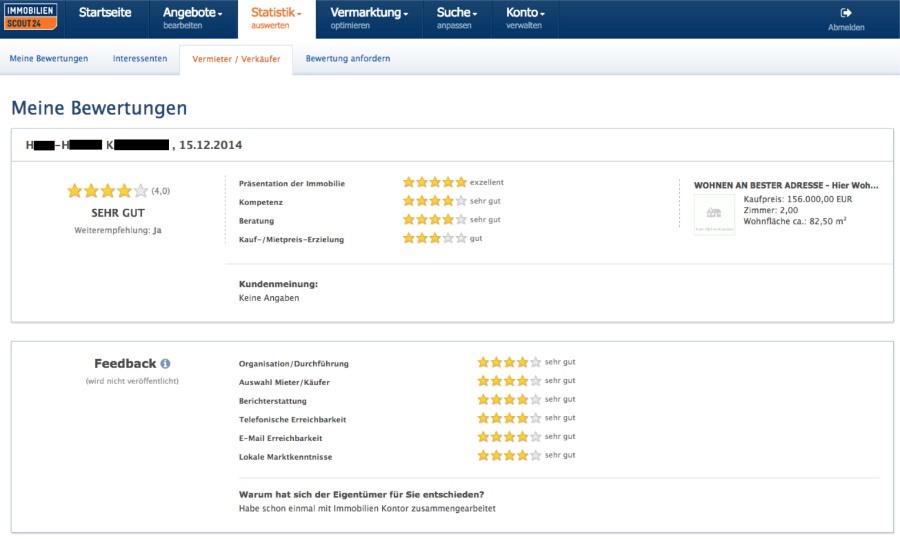The width and height of the screenshot is (900, 539).
Task: Click the Kauf-/Mietpreis-Erzielung stars
Action: click(x=435, y=238)
